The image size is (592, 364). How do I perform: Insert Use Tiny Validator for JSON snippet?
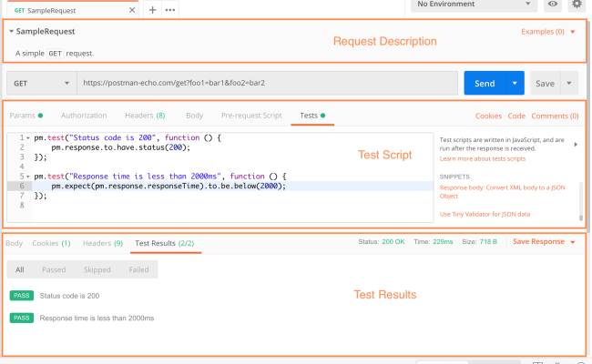pos(485,214)
